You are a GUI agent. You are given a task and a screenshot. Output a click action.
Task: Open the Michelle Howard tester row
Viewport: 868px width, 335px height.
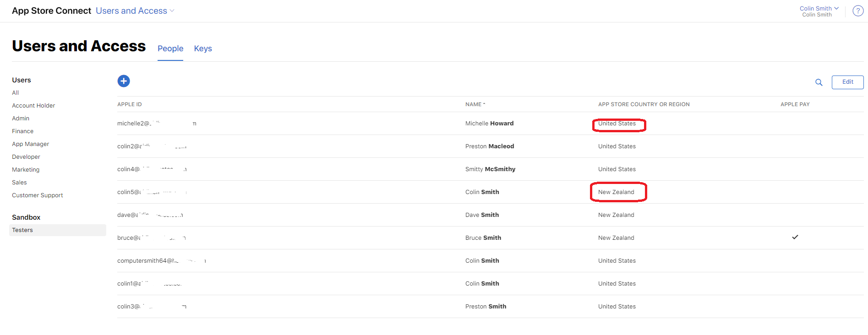(x=489, y=124)
